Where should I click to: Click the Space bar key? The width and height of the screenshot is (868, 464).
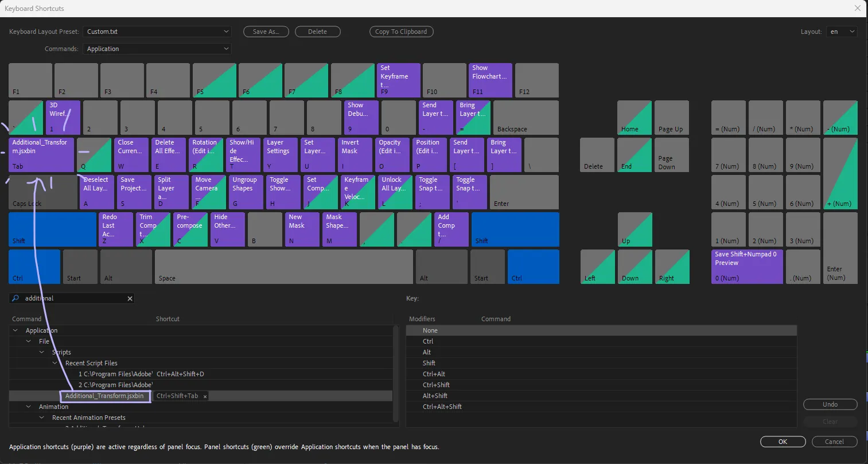pyautogui.click(x=284, y=267)
